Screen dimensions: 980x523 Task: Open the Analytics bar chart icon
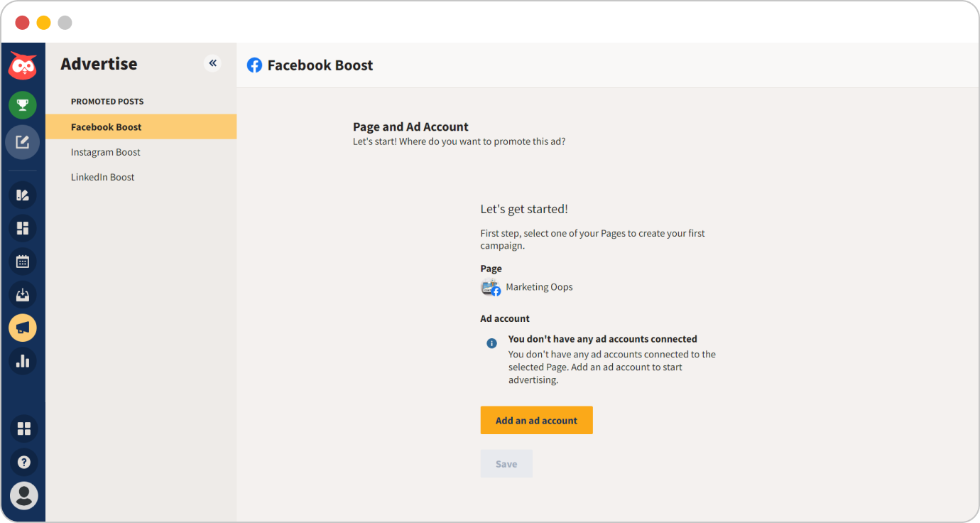tap(23, 361)
